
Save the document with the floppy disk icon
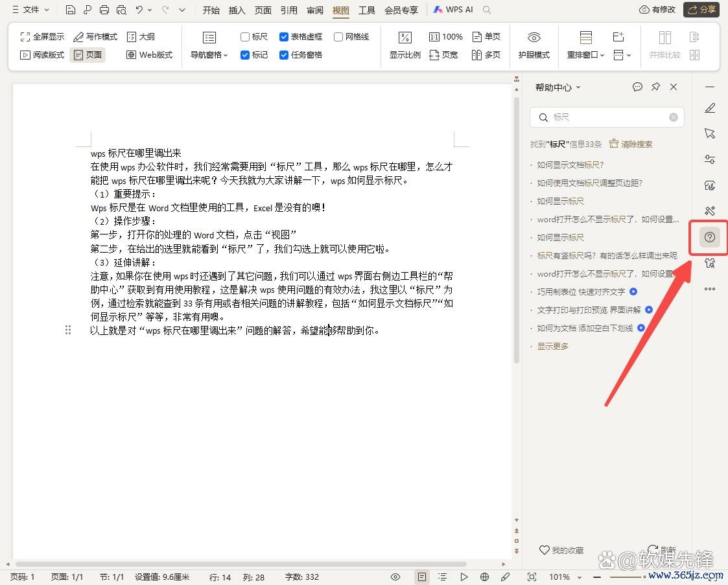tap(71, 10)
